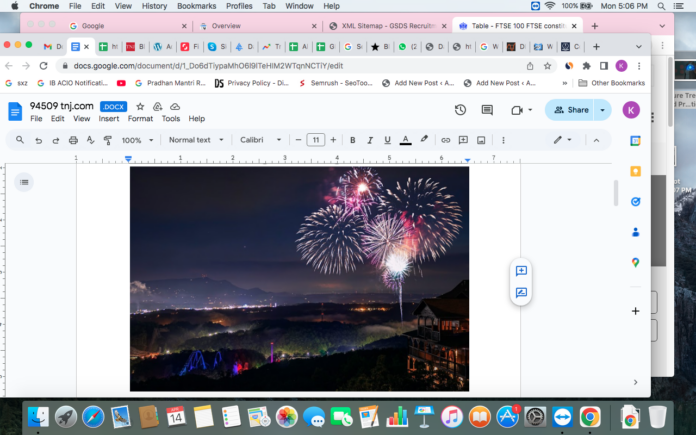
Task: Click the insert link icon
Action: pyautogui.click(x=446, y=140)
